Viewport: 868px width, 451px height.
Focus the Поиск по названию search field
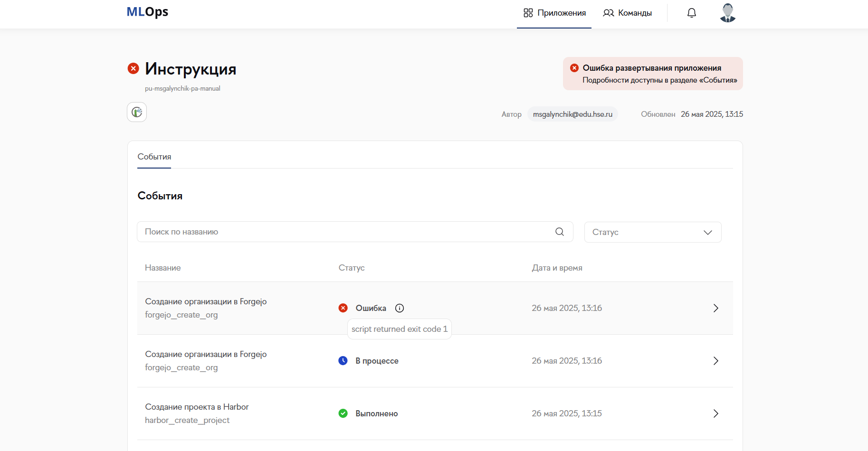[347, 232]
